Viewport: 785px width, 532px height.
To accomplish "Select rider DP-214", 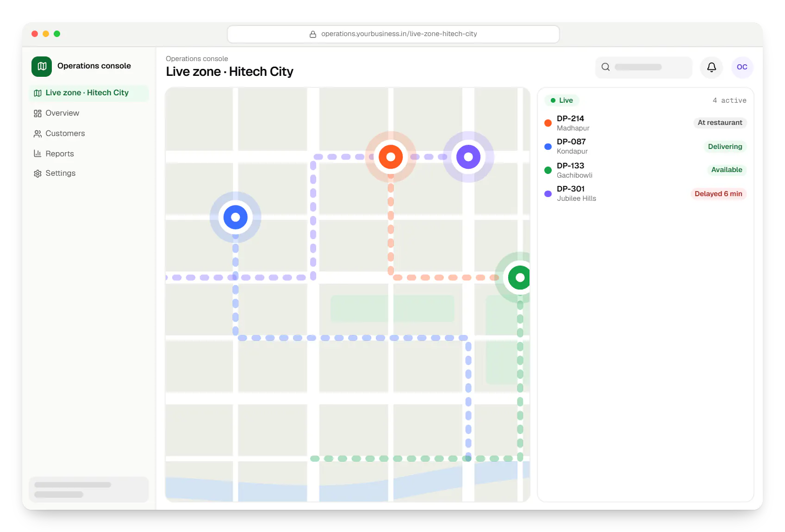I will click(646, 123).
